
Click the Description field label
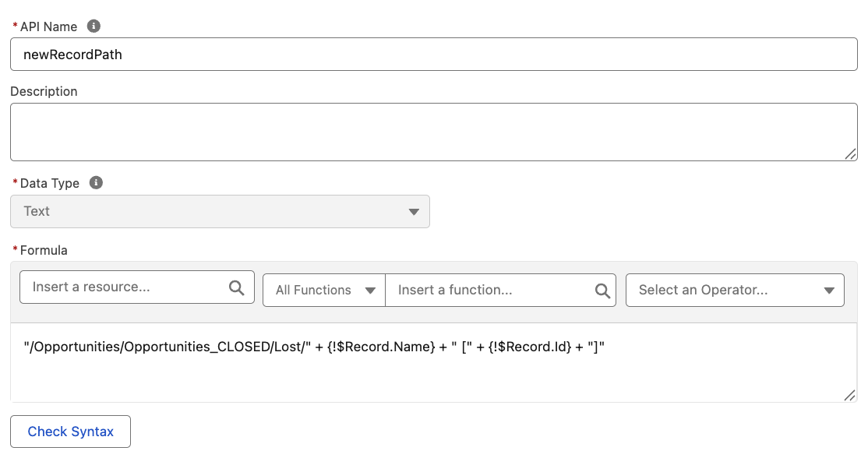point(44,91)
